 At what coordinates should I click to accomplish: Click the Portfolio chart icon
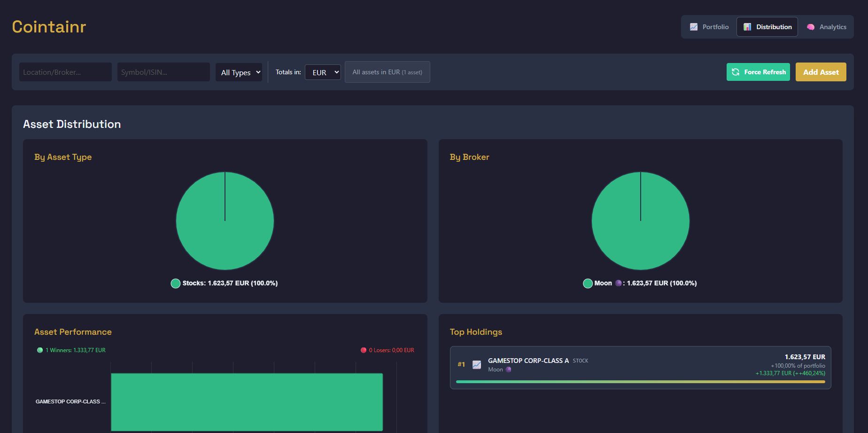(694, 27)
